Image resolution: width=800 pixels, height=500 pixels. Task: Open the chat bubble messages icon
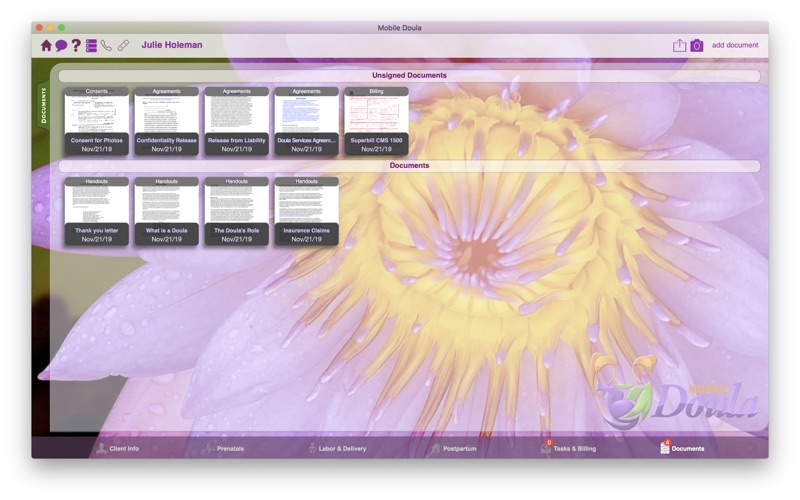[61, 45]
